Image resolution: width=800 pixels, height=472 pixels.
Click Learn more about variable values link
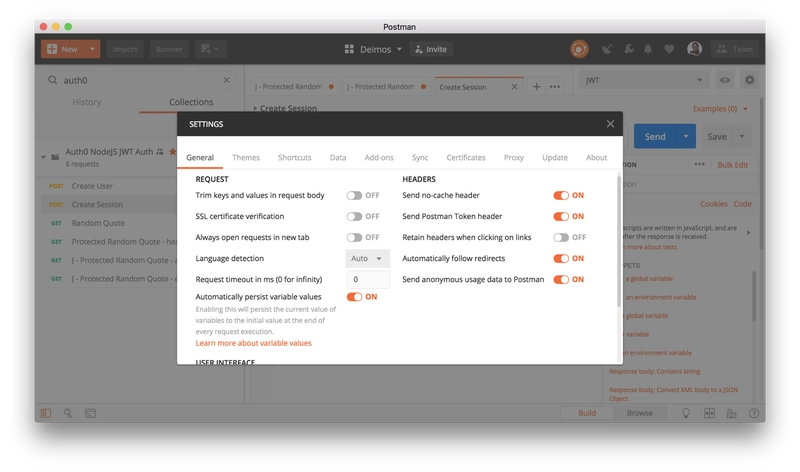coord(254,343)
